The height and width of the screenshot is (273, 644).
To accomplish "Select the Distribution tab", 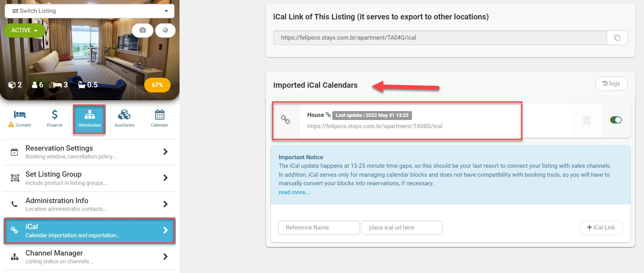I will click(x=89, y=119).
